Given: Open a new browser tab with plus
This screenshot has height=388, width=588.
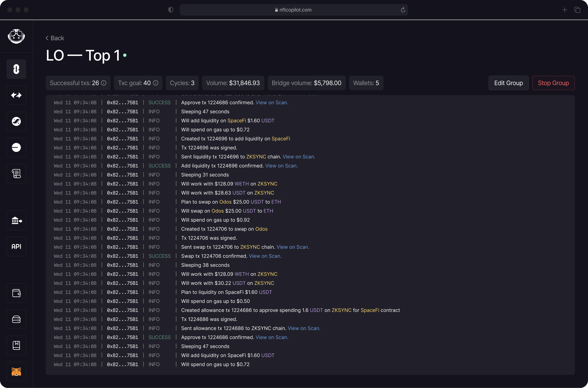Looking at the screenshot, I should pyautogui.click(x=564, y=10).
